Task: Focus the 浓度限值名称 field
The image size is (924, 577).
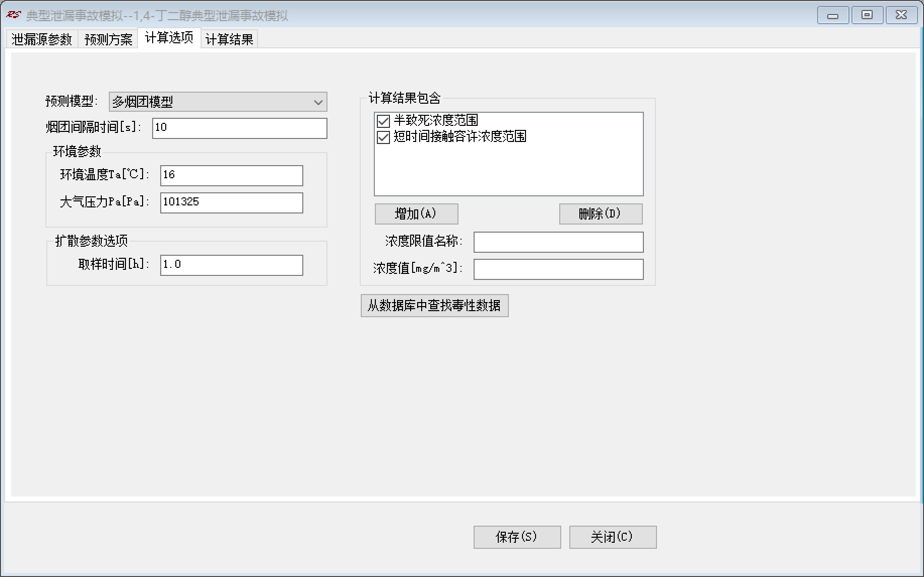Action: click(558, 242)
